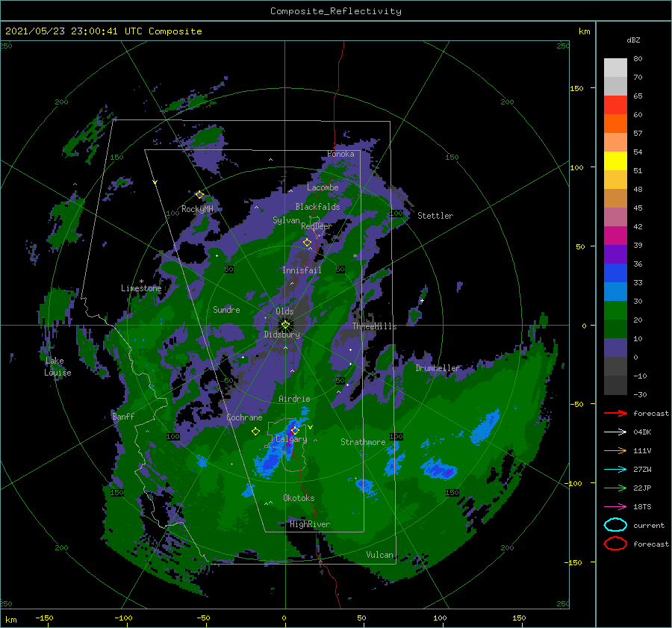Click the red forecast ellipse icon
This screenshot has width=672, height=628.
615,544
